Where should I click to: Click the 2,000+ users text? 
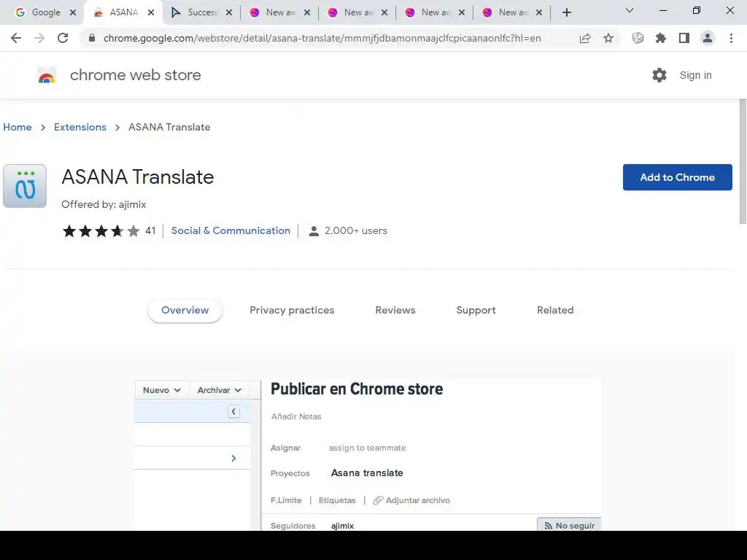click(356, 231)
